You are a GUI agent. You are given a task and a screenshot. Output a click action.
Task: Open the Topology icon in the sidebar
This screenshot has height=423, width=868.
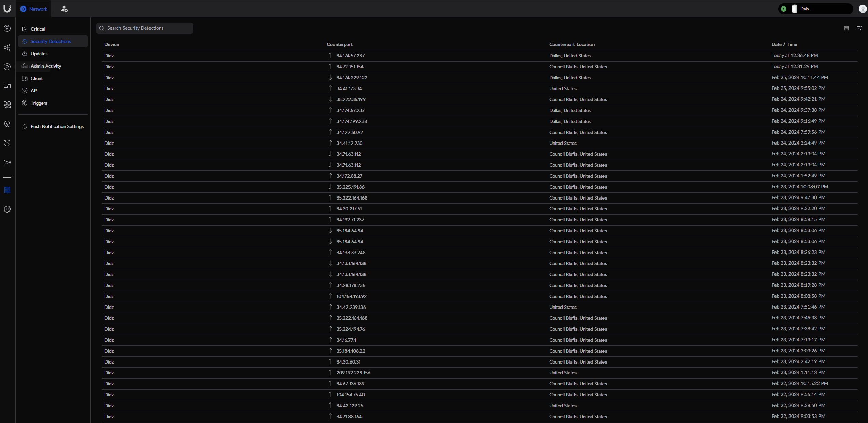pyautogui.click(x=7, y=47)
